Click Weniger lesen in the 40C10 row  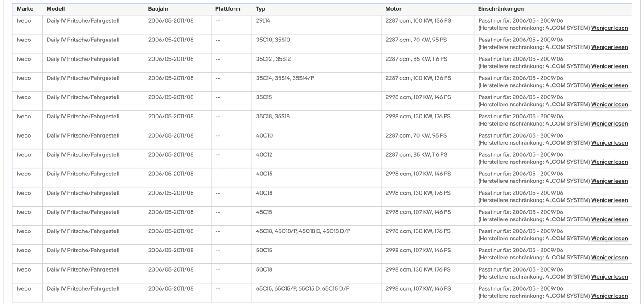(x=609, y=143)
